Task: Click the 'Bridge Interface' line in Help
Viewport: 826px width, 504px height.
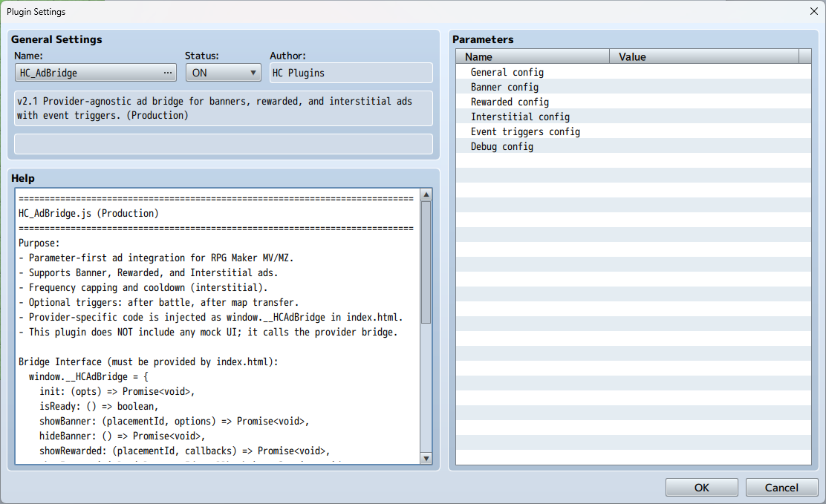Action: pos(148,361)
